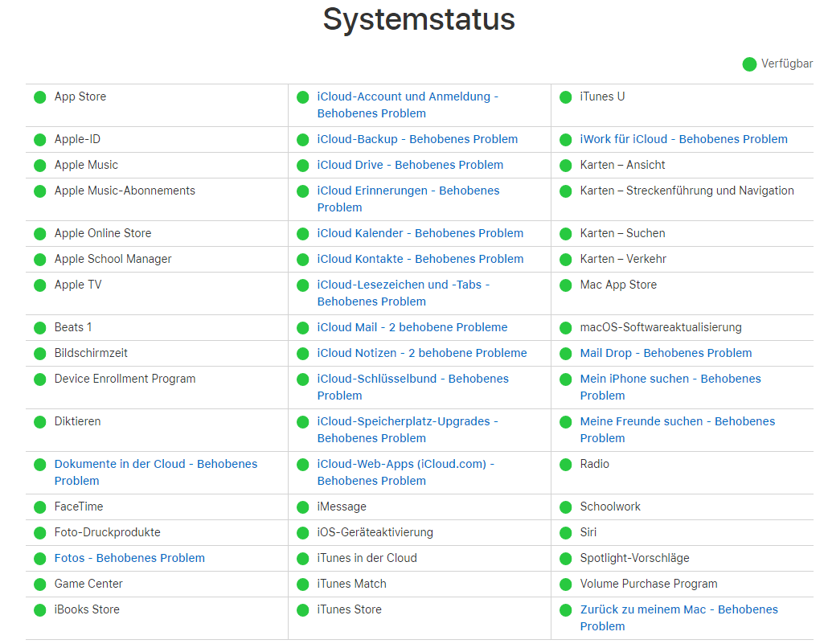Image resolution: width=824 pixels, height=644 pixels.
Task: Click the Apple Online Store entry
Action: pyautogui.click(x=102, y=233)
